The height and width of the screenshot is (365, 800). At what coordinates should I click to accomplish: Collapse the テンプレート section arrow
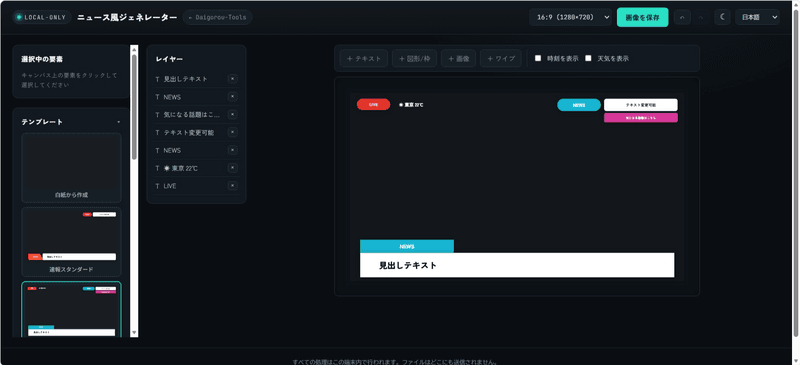click(x=119, y=123)
